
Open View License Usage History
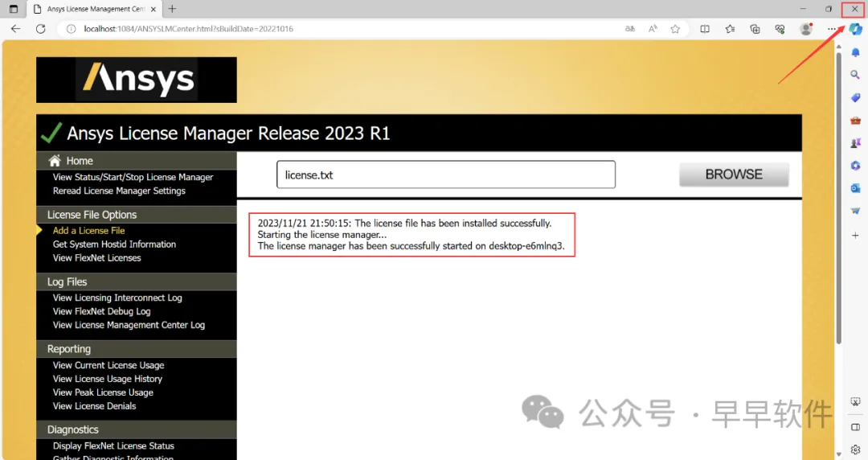tap(108, 379)
